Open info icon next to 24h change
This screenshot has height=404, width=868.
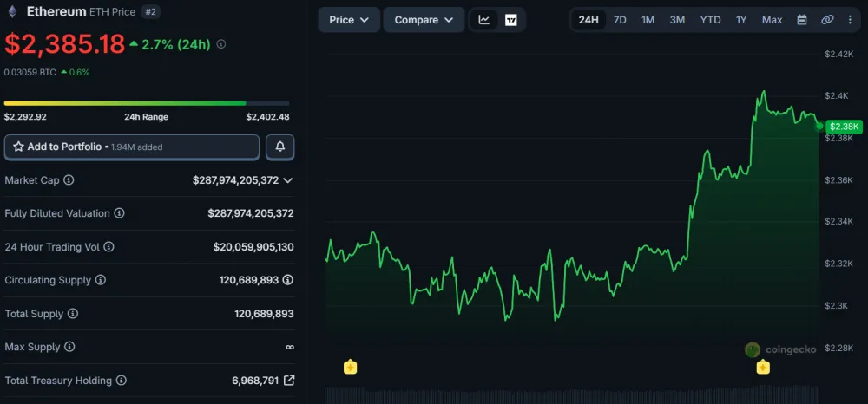tap(220, 44)
